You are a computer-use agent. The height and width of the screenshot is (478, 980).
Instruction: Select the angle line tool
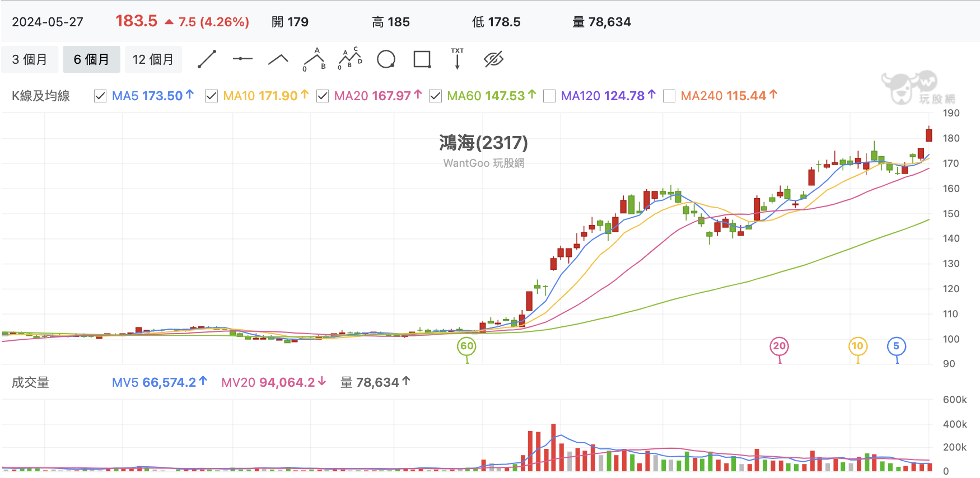click(x=278, y=59)
